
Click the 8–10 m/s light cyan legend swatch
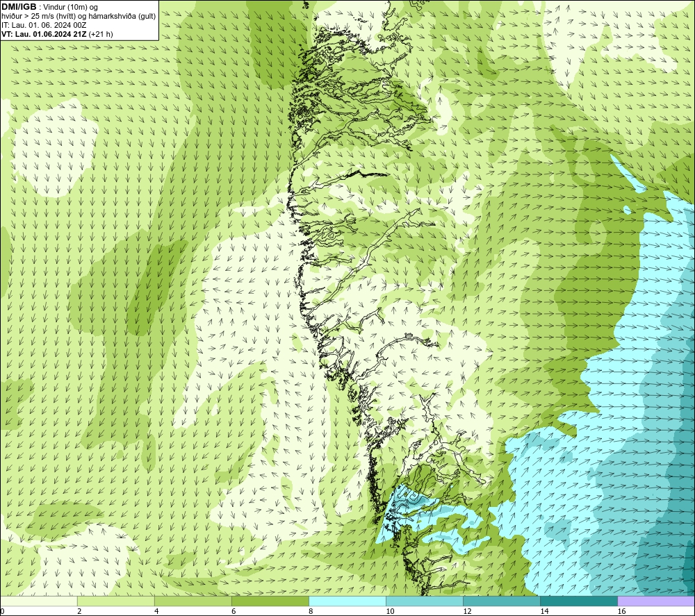[347, 601]
